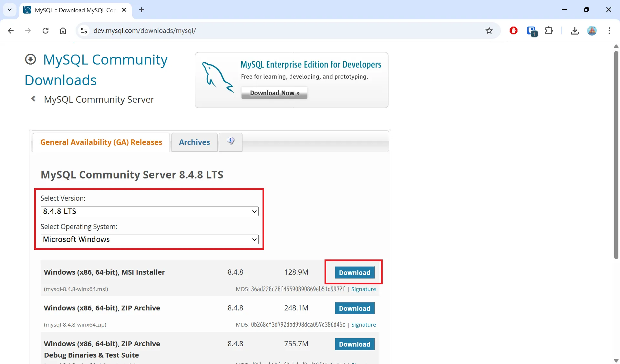The height and width of the screenshot is (364, 620).
Task: Click the Download Now Enterprise button
Action: click(274, 93)
